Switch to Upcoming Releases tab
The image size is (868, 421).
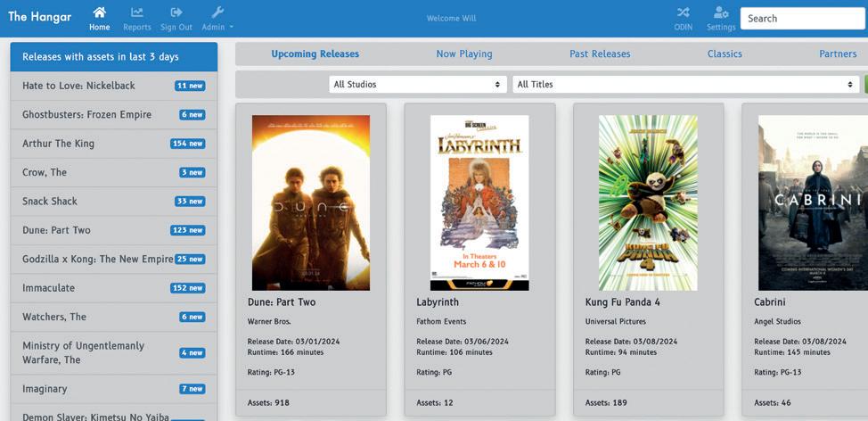pos(315,54)
